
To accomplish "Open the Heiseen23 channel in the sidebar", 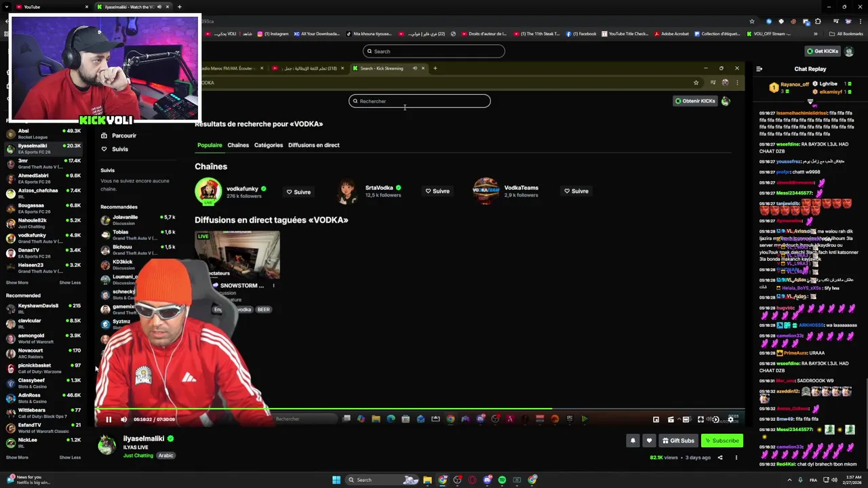I will 43,268.
